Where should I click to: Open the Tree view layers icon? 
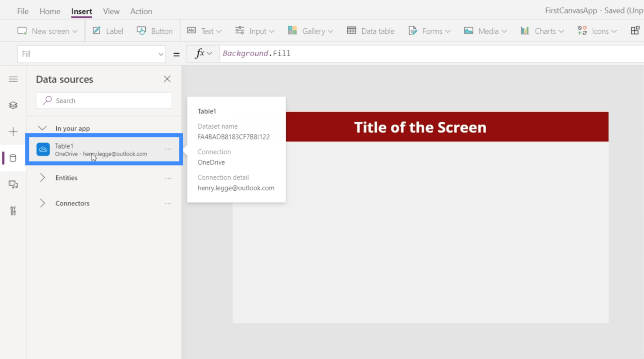pyautogui.click(x=13, y=105)
